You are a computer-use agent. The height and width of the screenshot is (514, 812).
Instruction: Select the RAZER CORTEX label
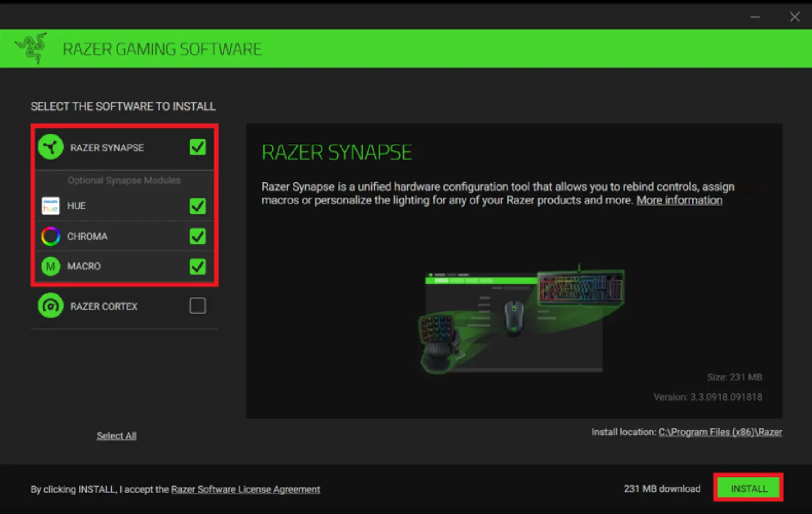[104, 306]
